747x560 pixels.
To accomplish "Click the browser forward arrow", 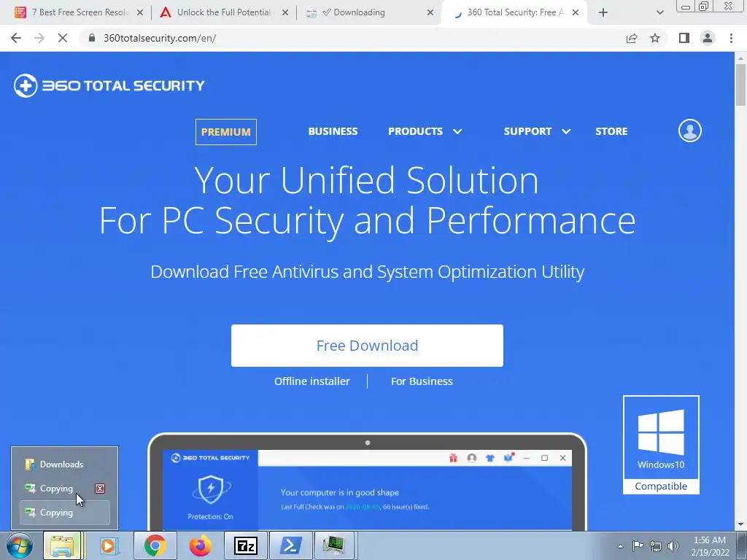I will coord(39,38).
